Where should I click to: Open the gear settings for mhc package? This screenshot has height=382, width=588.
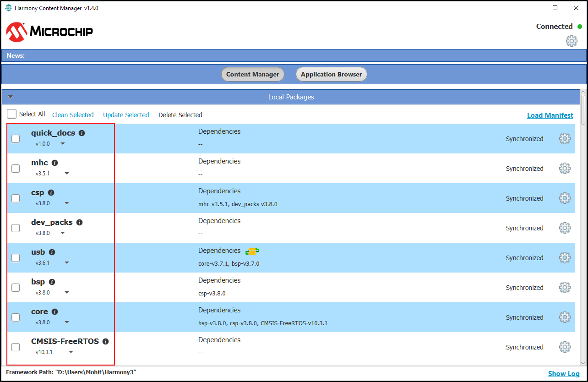coord(565,169)
